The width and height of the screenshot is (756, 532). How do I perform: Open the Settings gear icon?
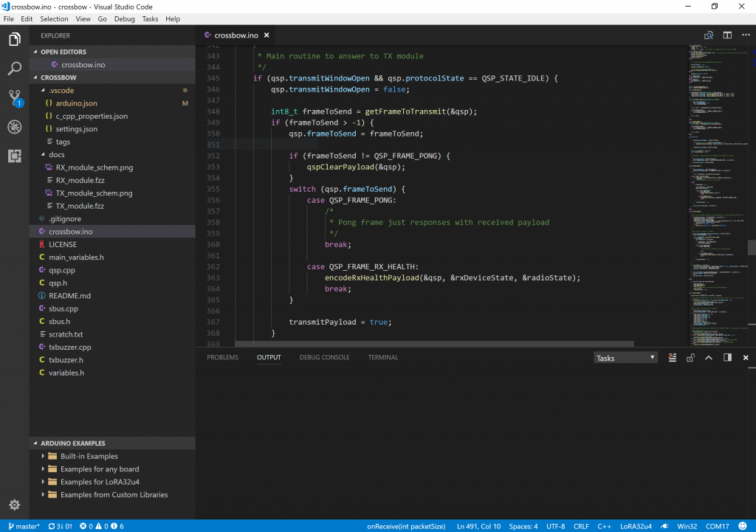14,505
